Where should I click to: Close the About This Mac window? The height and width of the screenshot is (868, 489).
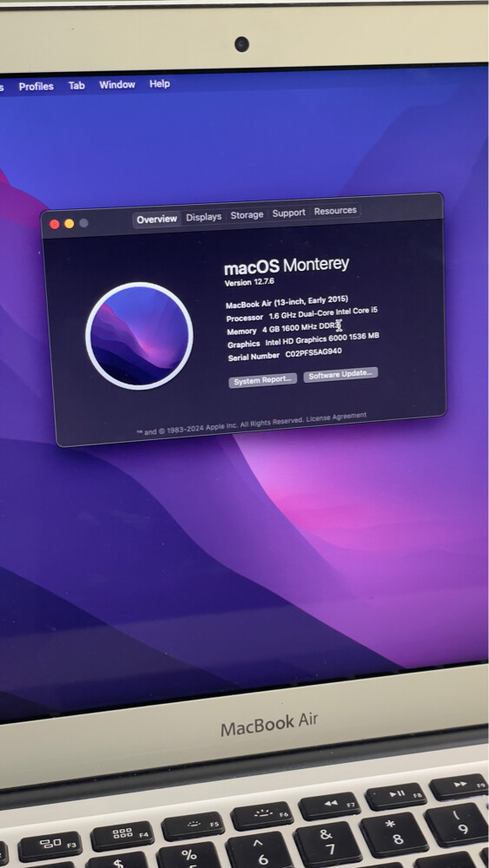pyautogui.click(x=54, y=224)
